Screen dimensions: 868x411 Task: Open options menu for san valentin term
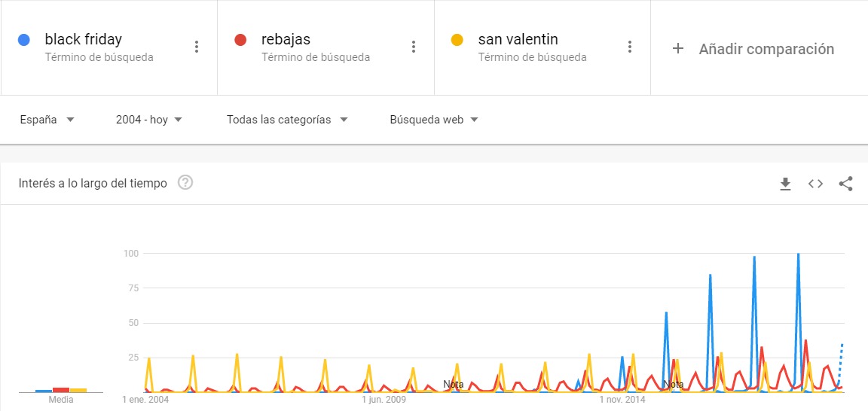tap(629, 47)
